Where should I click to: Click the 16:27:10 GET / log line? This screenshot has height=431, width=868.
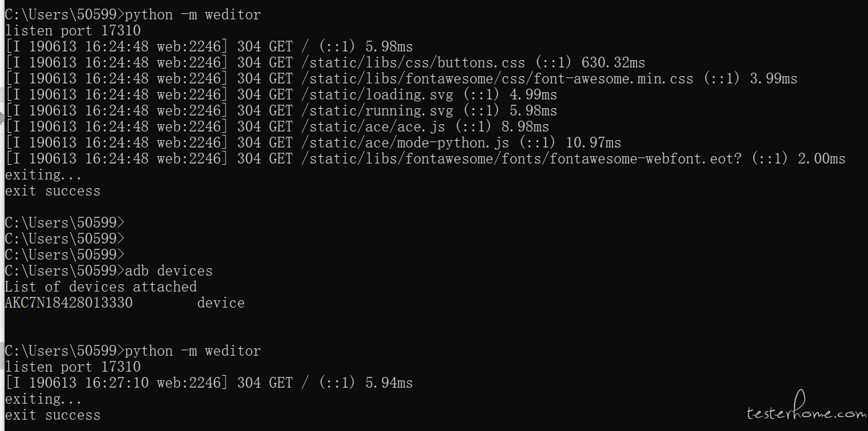click(209, 383)
